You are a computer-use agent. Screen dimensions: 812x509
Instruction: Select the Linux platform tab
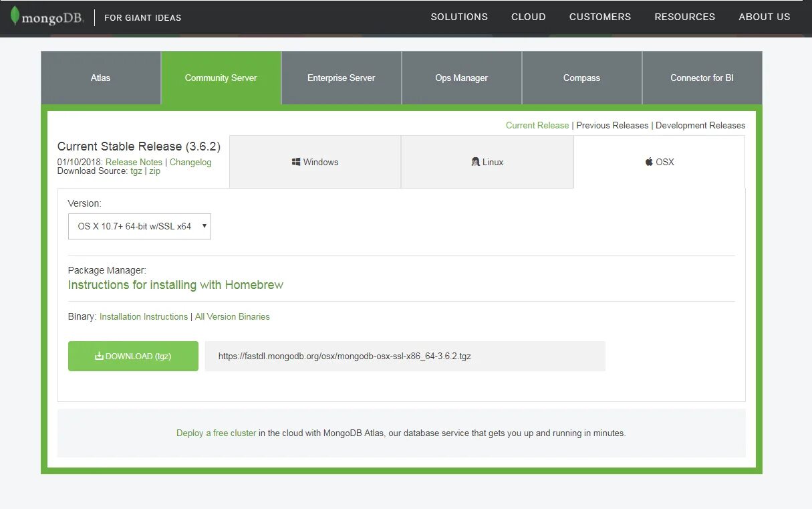click(x=487, y=162)
